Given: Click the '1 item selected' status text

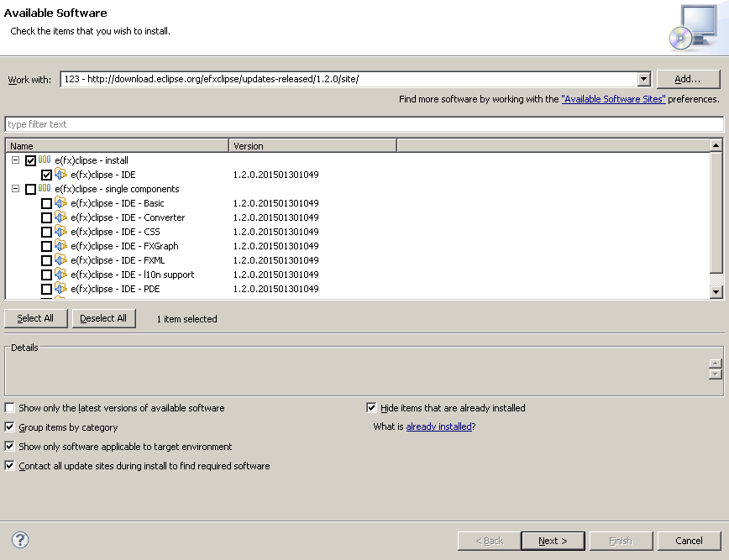Looking at the screenshot, I should tap(187, 319).
